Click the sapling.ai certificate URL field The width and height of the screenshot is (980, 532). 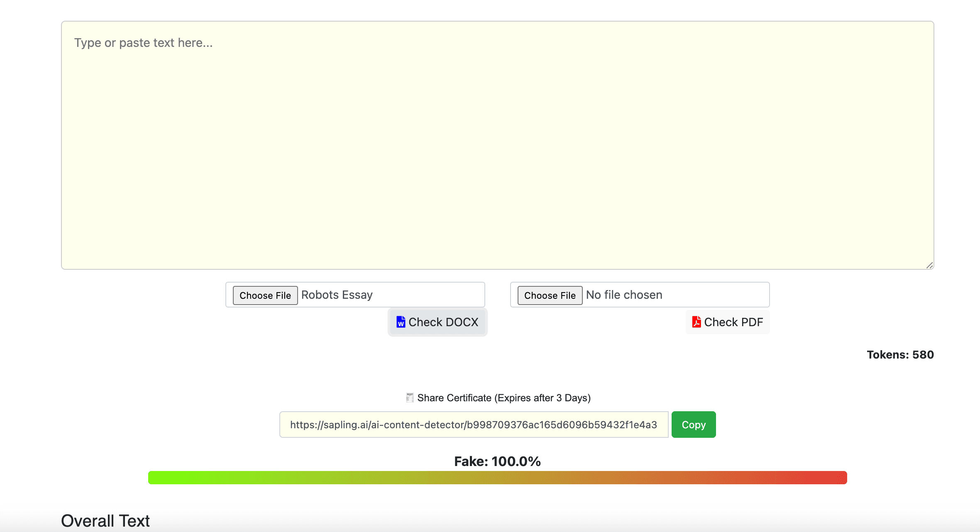[473, 425]
